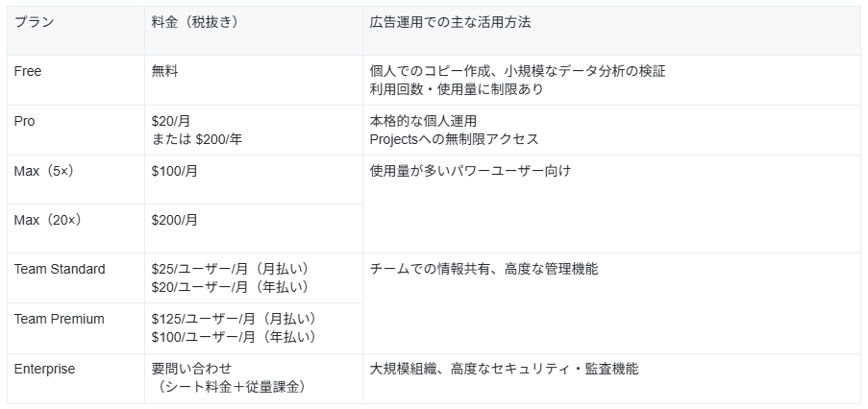The width and height of the screenshot is (868, 409).
Task: Click $125/ユーザー/月（月払い）price text
Action: point(235,319)
